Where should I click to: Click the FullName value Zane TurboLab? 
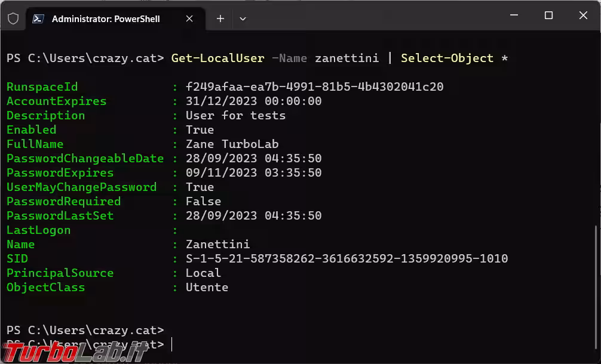pyautogui.click(x=232, y=144)
